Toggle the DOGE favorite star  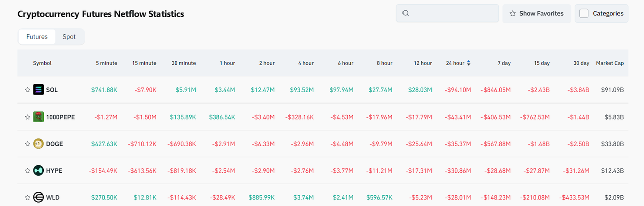(x=28, y=144)
